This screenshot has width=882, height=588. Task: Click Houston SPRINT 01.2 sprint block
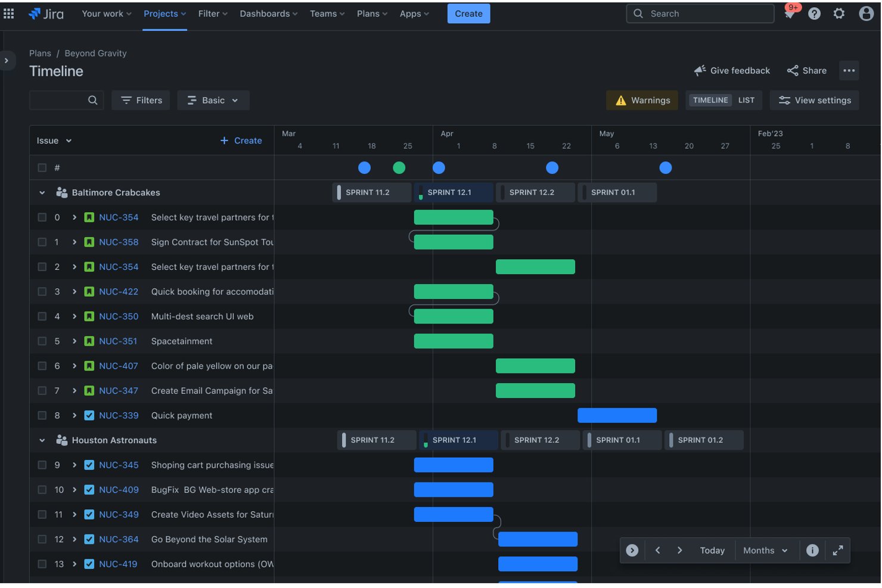coord(704,440)
